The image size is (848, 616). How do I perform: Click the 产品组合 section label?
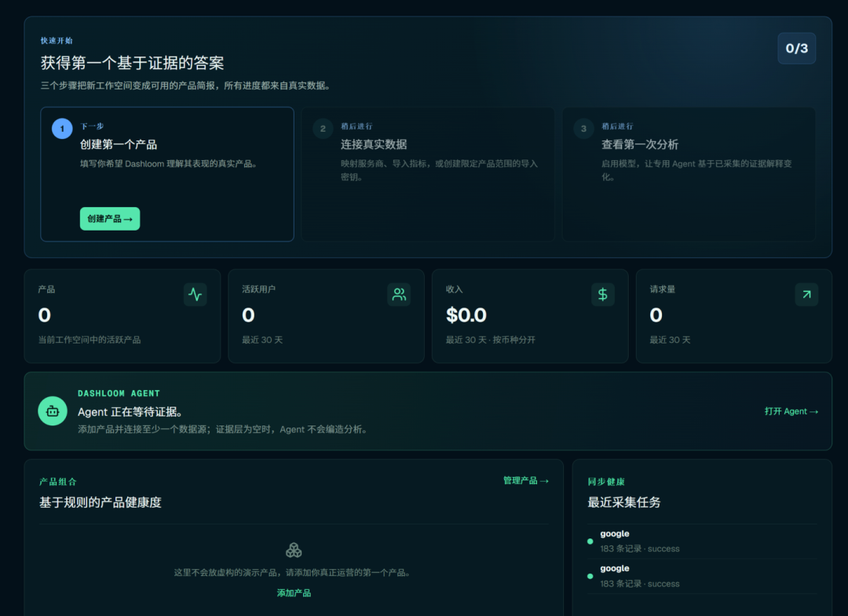click(x=58, y=482)
